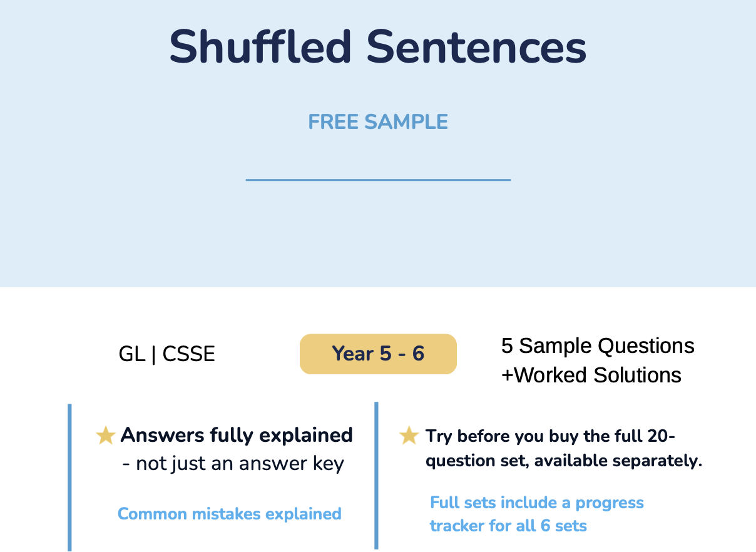Select the 5 Sample Questions text
756x552 pixels.
[598, 345]
